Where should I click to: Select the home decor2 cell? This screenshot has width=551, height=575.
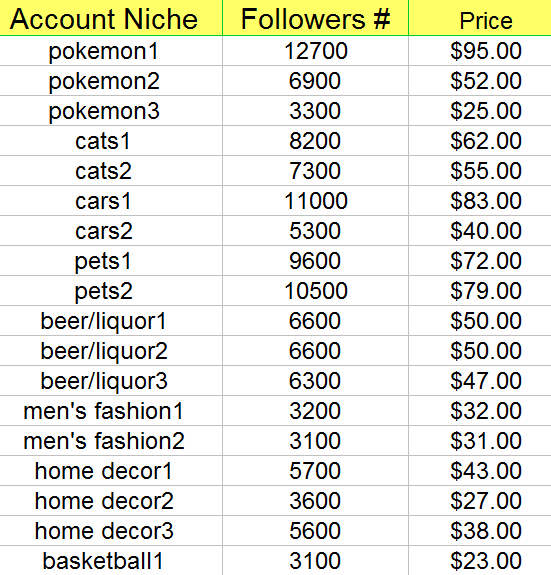pos(111,501)
